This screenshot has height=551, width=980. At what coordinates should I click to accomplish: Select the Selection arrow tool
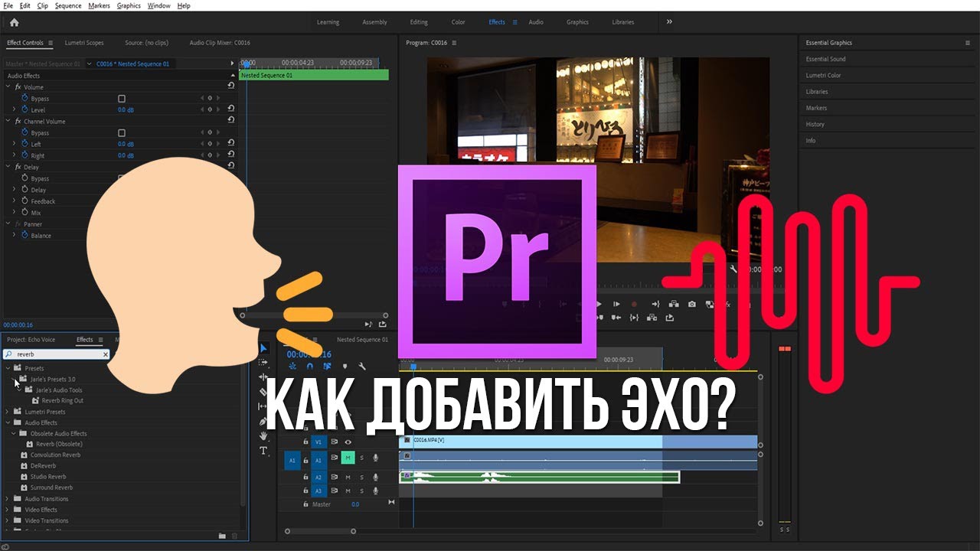[x=263, y=348]
